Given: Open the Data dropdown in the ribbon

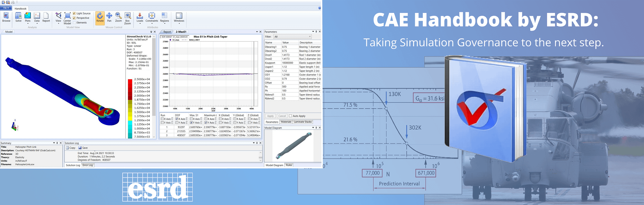Looking at the screenshot, I should [37, 18].
